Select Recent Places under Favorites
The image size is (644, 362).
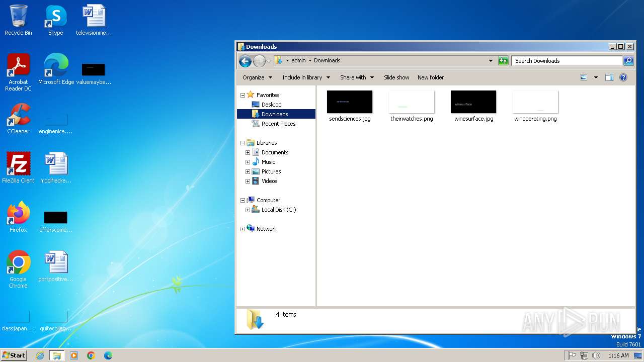[x=278, y=124]
